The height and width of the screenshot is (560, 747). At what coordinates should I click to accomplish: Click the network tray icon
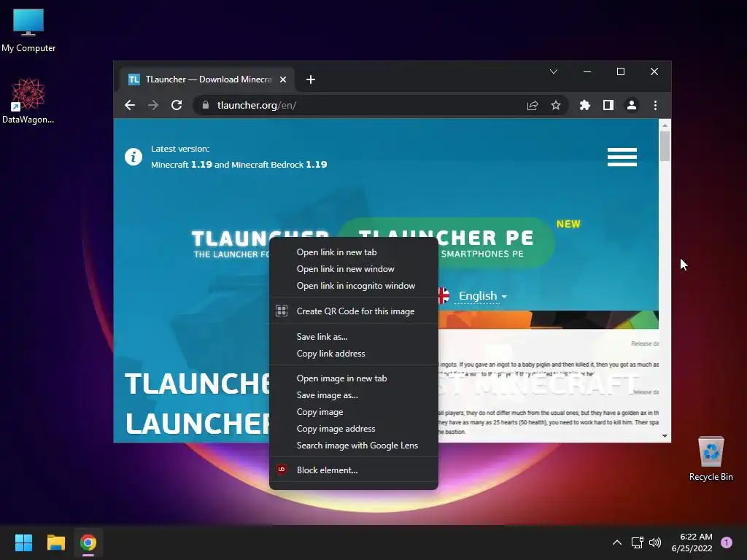pyautogui.click(x=638, y=542)
